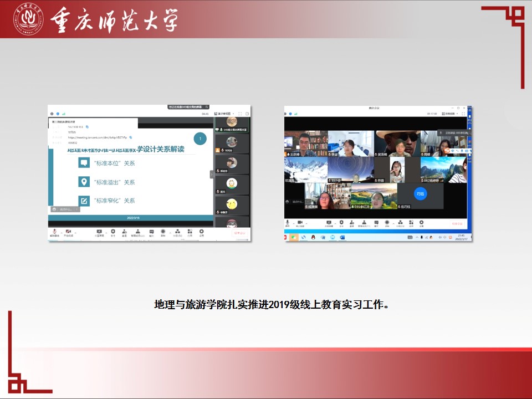Image resolution: width=532 pixels, height=399 pixels.
Task: Click share screen icon in left meeting window
Action: point(99,232)
